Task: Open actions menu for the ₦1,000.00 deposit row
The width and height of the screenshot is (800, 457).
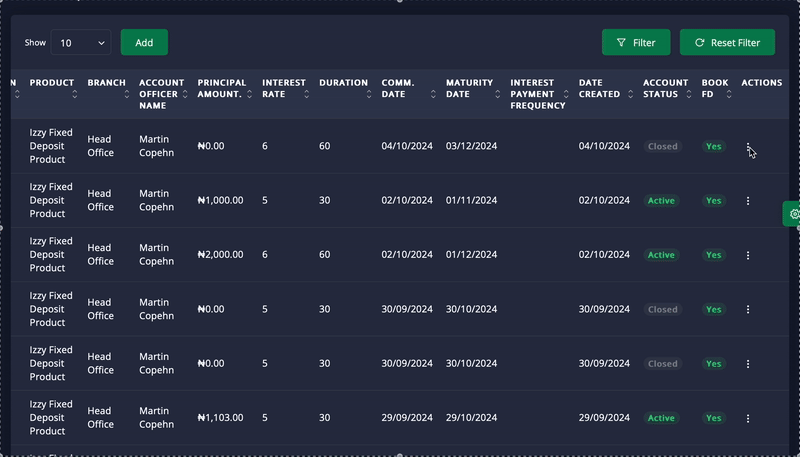Action: 748,201
